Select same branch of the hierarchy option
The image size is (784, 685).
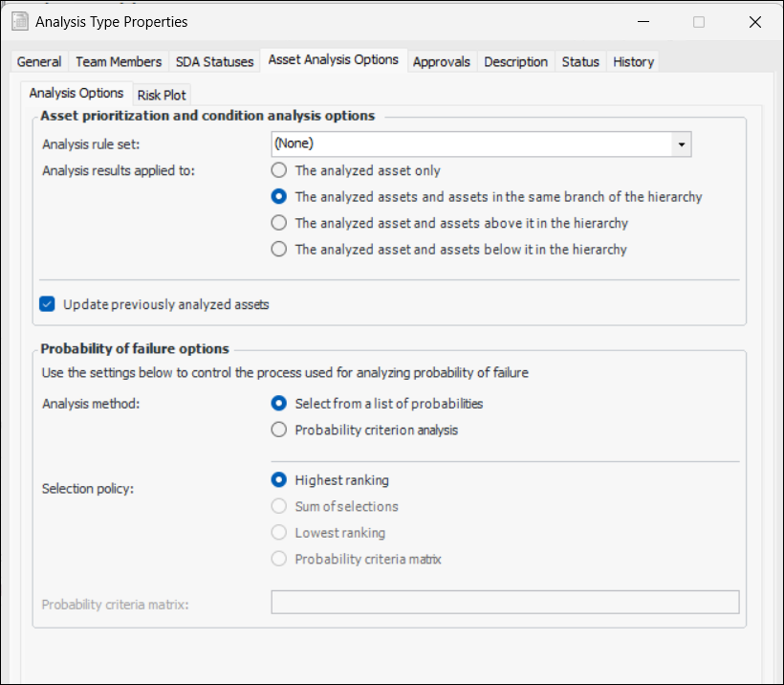click(x=279, y=197)
